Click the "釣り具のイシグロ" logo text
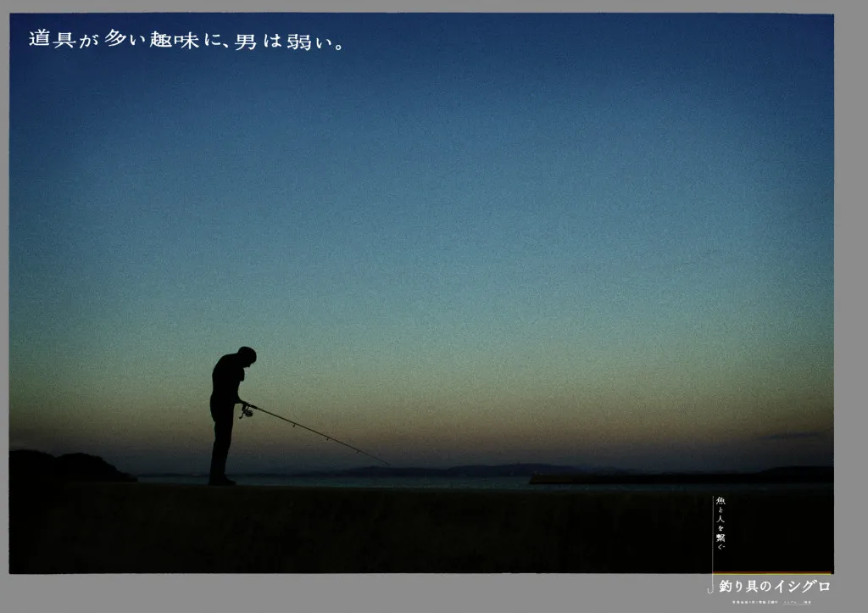The height and width of the screenshot is (613, 868). [775, 586]
